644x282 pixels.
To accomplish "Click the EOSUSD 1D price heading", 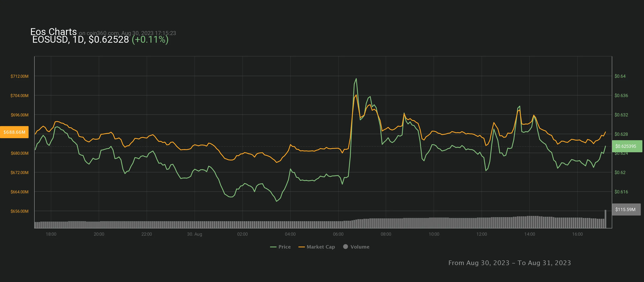I will click(x=80, y=39).
